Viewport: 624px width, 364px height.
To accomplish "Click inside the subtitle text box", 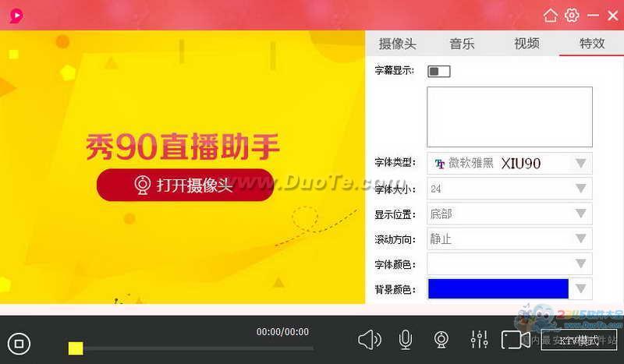I will tap(509, 117).
